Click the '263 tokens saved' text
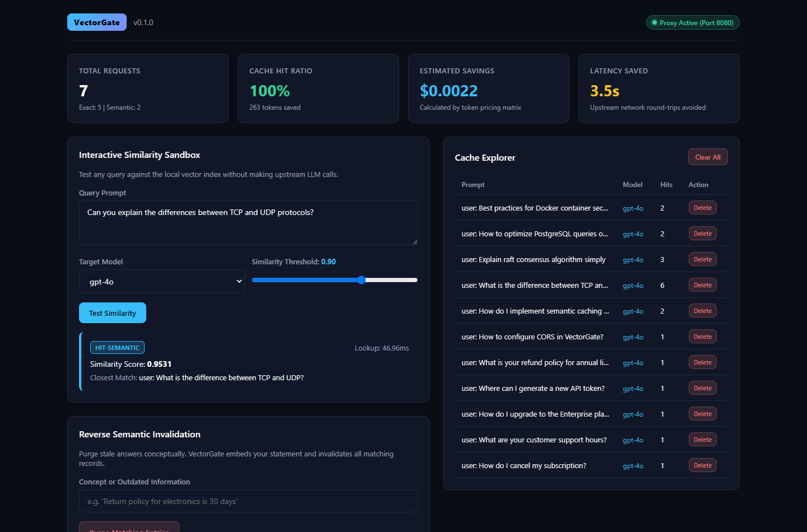 click(275, 108)
